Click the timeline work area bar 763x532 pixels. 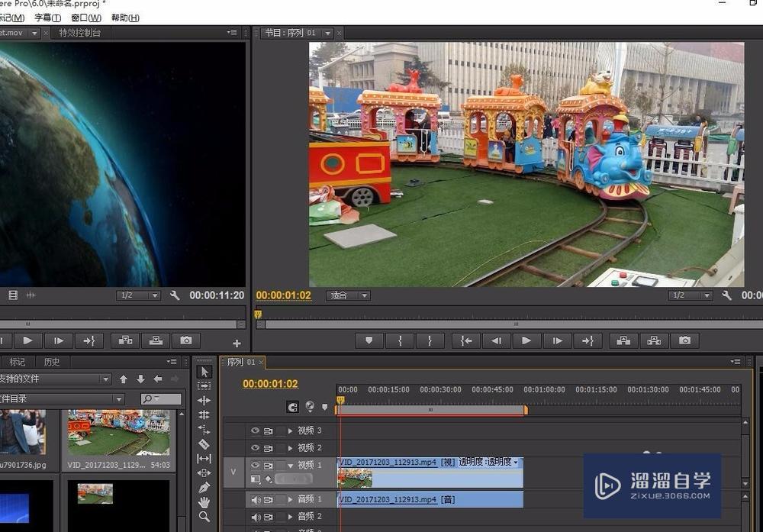pyautogui.click(x=431, y=411)
